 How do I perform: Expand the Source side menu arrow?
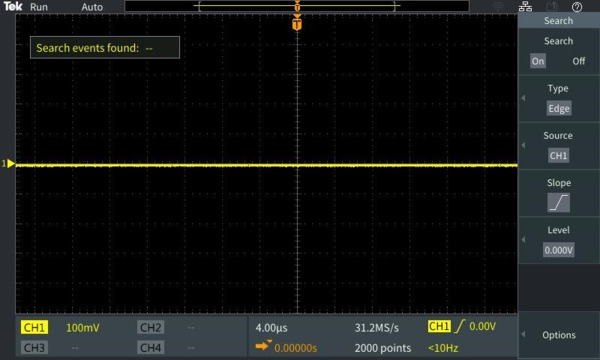pos(523,145)
